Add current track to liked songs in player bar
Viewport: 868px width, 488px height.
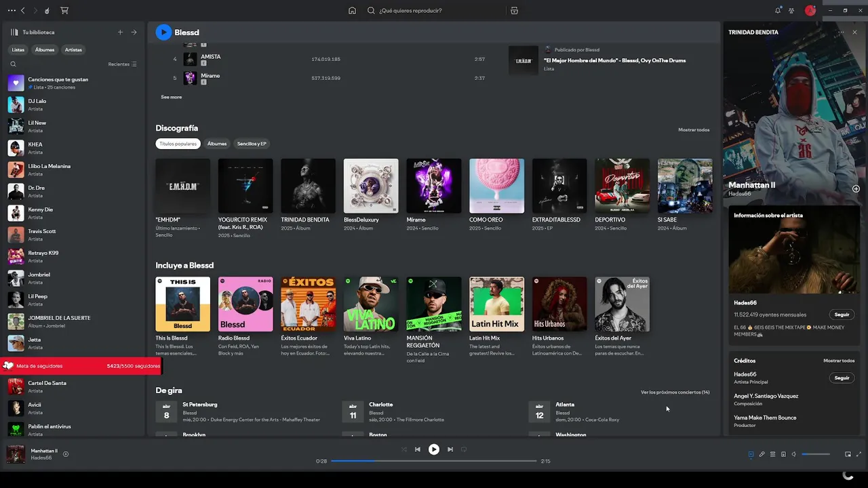[x=66, y=454]
